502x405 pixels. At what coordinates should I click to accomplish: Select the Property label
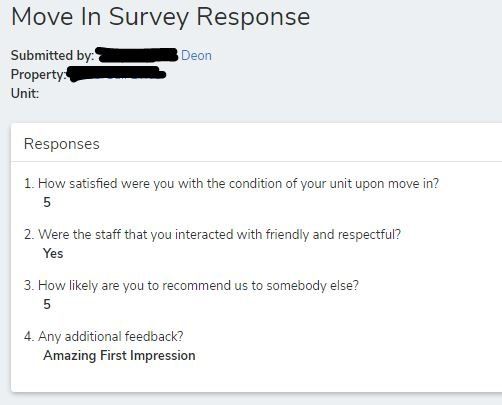click(38, 74)
